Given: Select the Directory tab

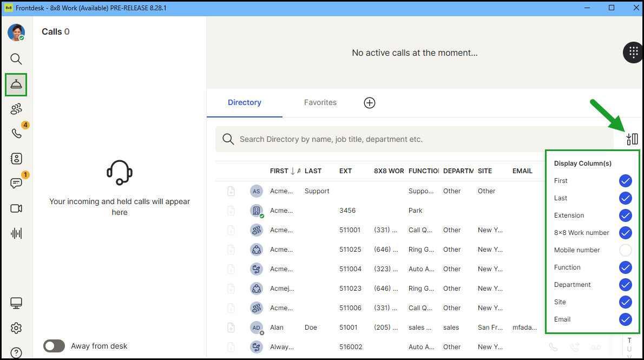Looking at the screenshot, I should [244, 102].
